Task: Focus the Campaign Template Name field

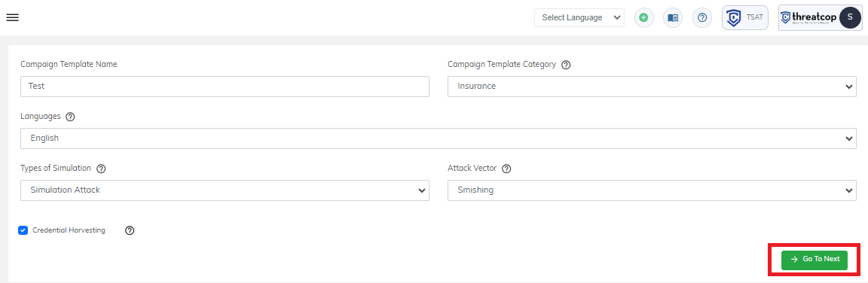Action: 225,87
